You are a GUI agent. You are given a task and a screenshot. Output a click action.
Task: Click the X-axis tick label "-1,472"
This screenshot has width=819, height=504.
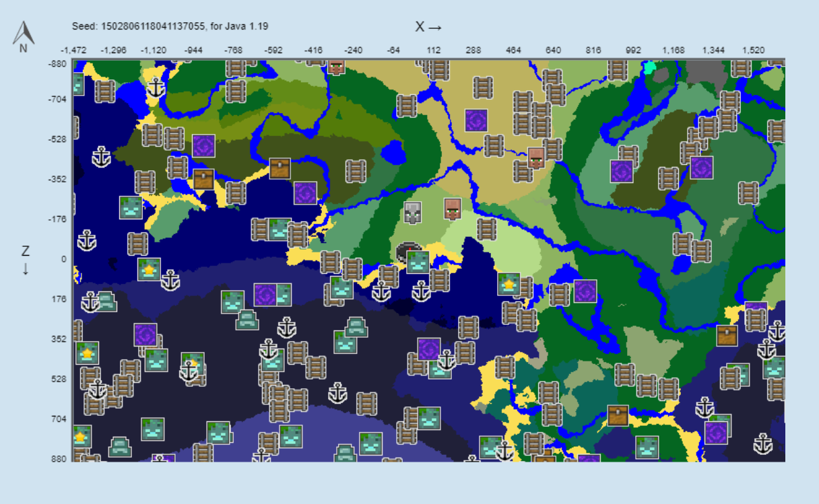pyautogui.click(x=73, y=50)
